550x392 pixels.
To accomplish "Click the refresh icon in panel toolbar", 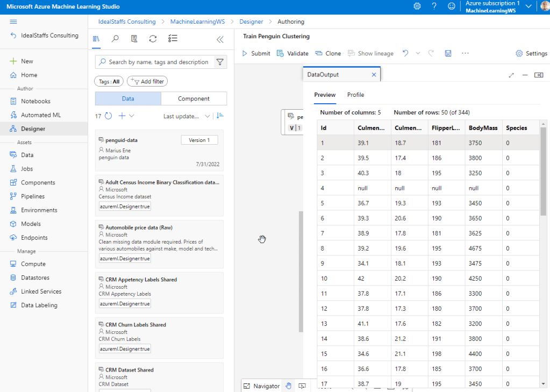I will tap(153, 39).
